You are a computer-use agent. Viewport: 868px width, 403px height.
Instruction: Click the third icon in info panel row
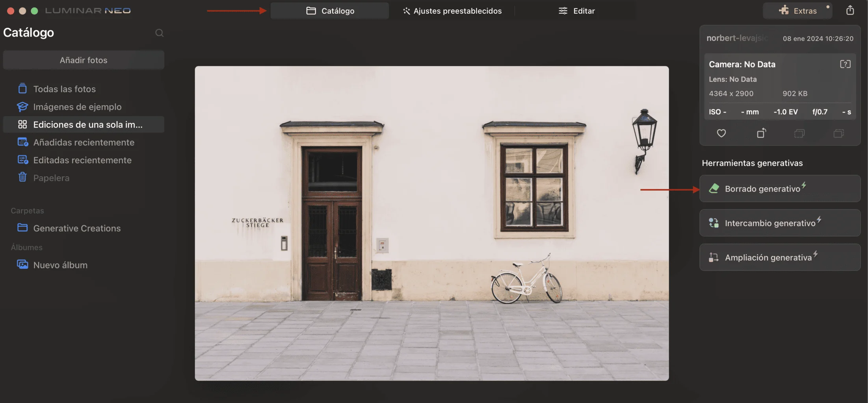coord(799,133)
